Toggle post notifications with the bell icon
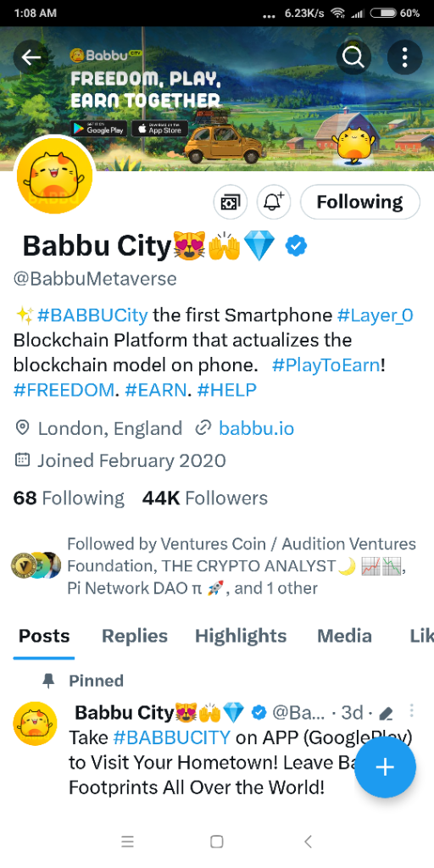The height and width of the screenshot is (868, 434). 274,202
